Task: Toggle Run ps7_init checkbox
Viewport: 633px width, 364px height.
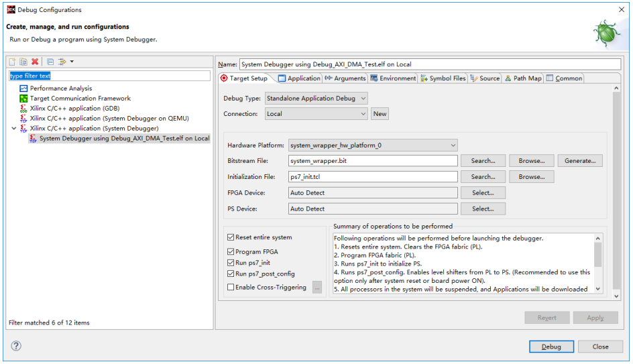Action: 231,263
